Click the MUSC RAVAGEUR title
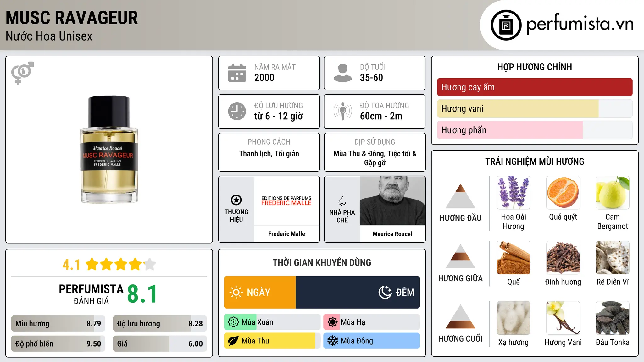The width and height of the screenshot is (644, 362). tap(72, 18)
